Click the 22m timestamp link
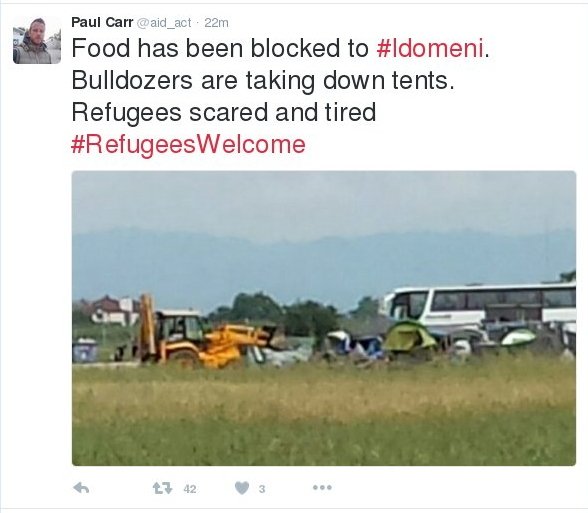Viewport: 588px width, 513px height. point(216,23)
